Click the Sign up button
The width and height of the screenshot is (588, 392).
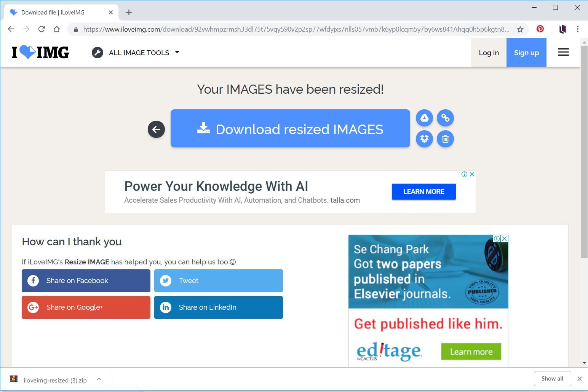point(526,53)
